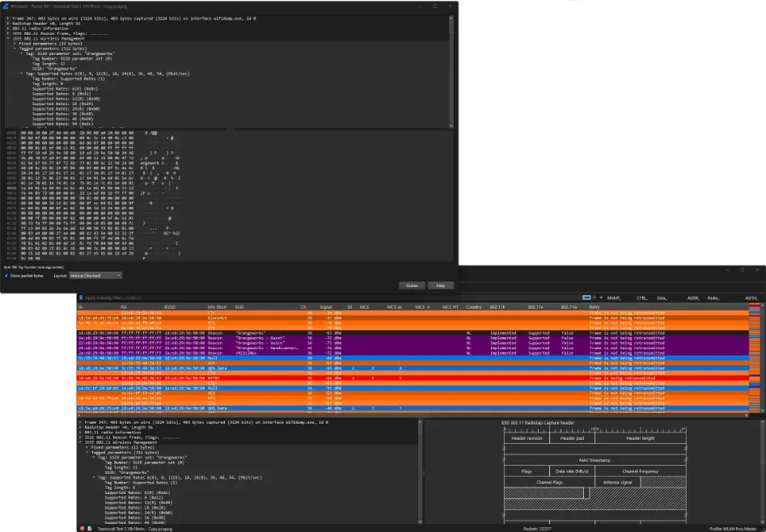
Task: Click the Wireshark shark fin title icon
Action: coord(5,6)
